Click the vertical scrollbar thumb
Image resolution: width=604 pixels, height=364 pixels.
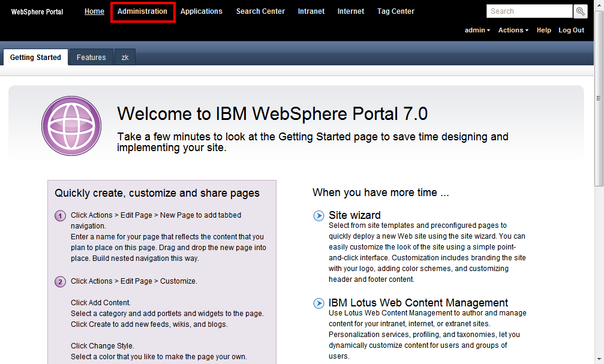tap(599, 98)
